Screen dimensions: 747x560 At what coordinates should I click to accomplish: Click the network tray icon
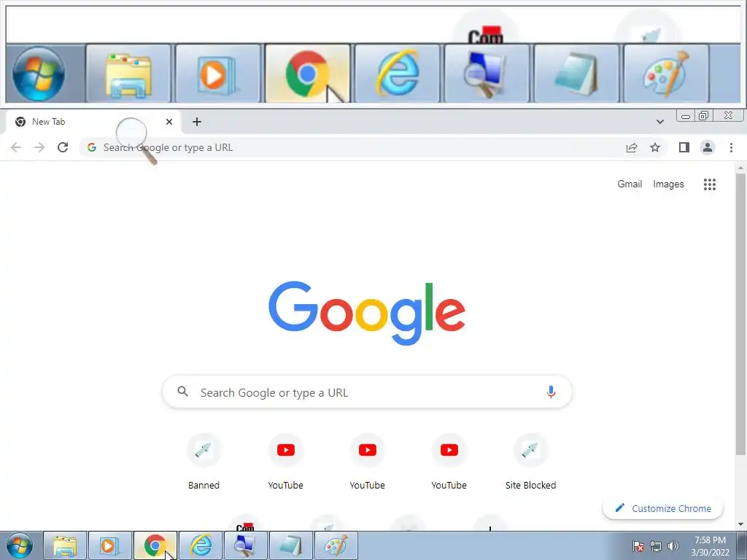656,546
